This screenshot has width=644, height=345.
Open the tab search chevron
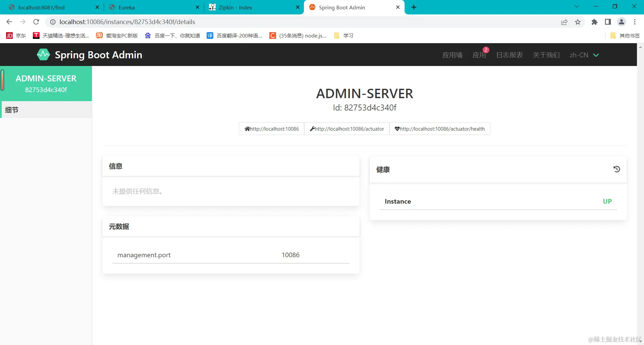[577, 6]
